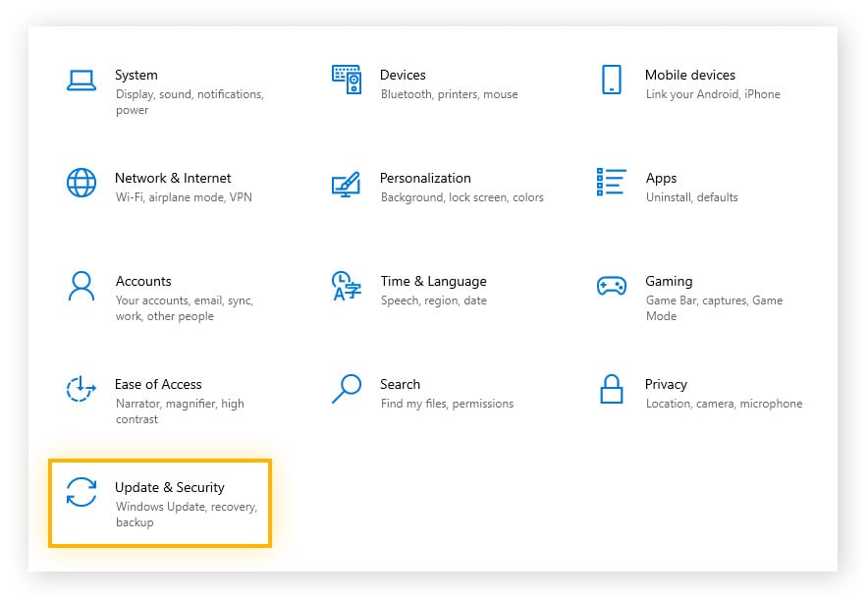Click the Privacy padlock icon
The image size is (868, 601).
tap(611, 389)
